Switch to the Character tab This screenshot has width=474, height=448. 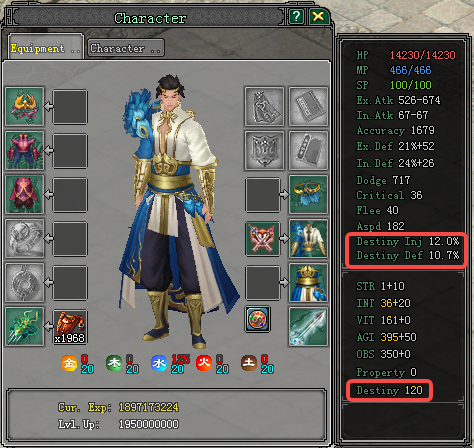(x=126, y=49)
